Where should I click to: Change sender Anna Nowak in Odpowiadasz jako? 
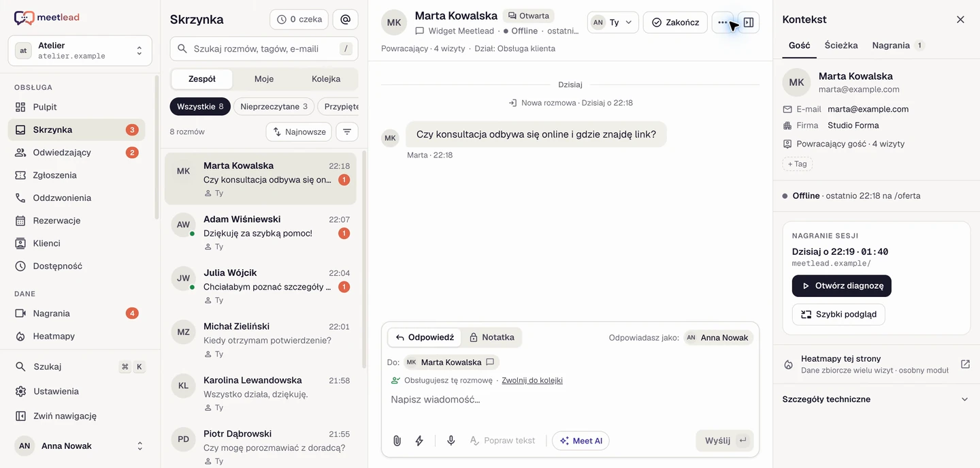(x=718, y=337)
